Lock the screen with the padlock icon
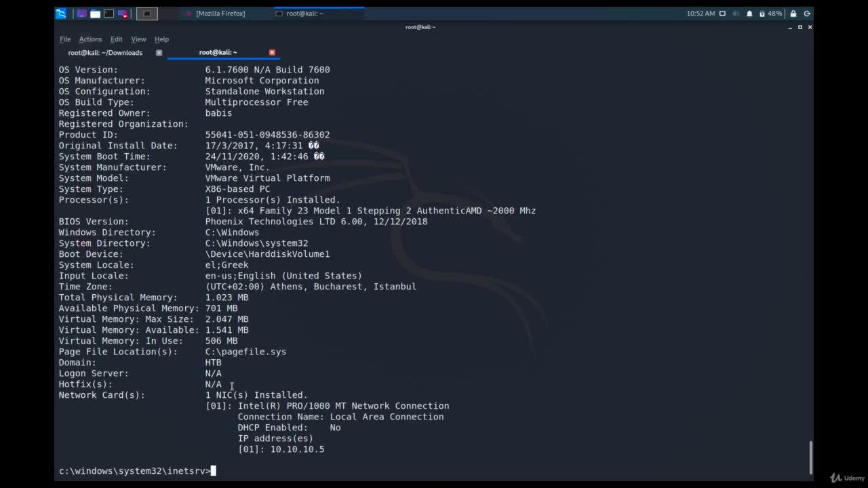This screenshot has width=868, height=488. 793,14
